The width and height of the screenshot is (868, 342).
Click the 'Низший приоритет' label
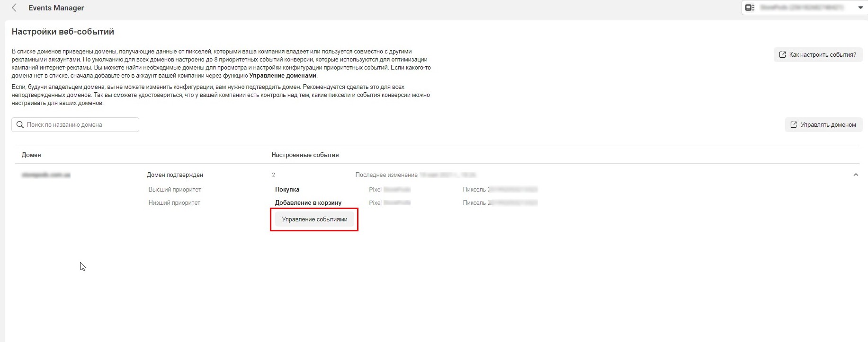tap(174, 203)
